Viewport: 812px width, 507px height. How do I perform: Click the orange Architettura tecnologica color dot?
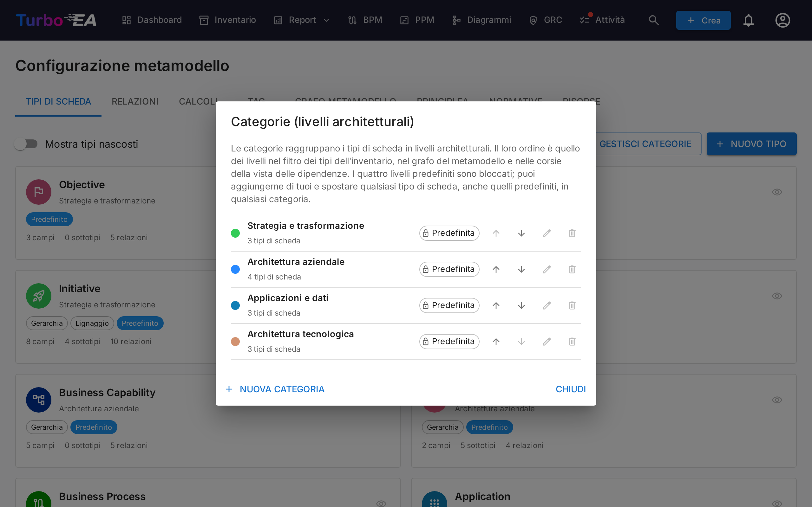235,341
